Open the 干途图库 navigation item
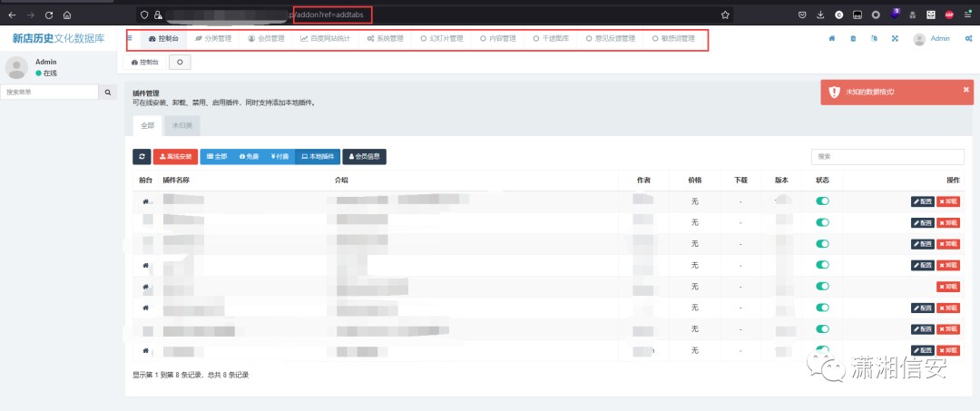 coord(551,39)
